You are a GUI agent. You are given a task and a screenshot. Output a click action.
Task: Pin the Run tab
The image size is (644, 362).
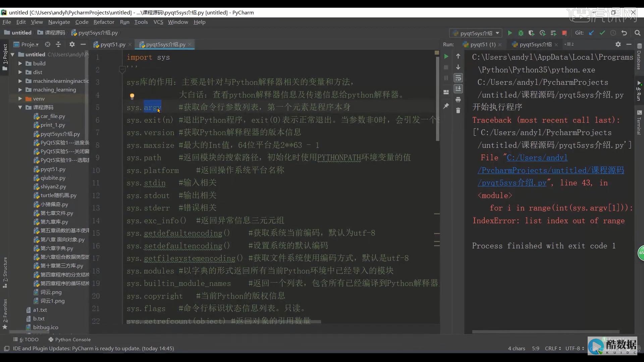[446, 106]
